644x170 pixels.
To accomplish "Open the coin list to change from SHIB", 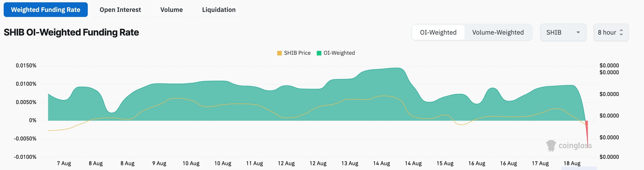I will point(563,32).
